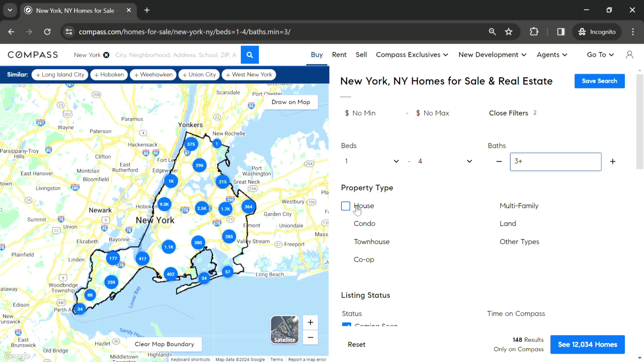The width and height of the screenshot is (644, 362).
Task: Click the 296 map cluster marker
Action: click(200, 165)
